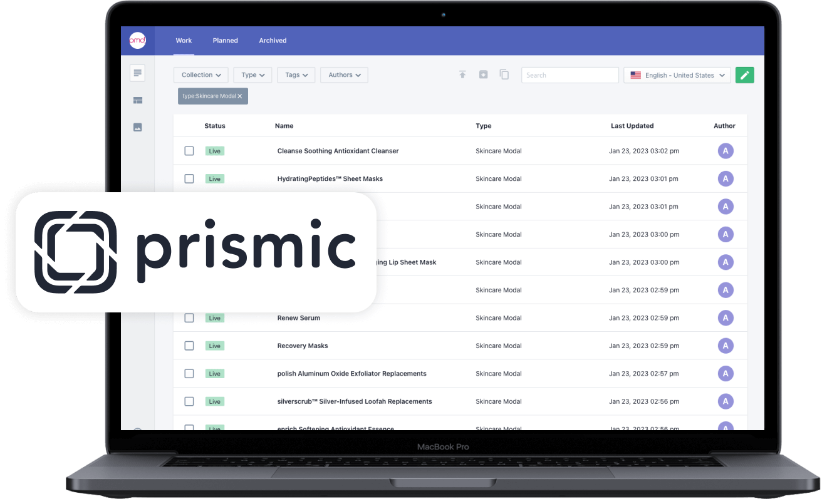Image resolution: width=827 pixels, height=504 pixels.
Task: Open author avatar for Renew Serum row
Action: pos(726,318)
